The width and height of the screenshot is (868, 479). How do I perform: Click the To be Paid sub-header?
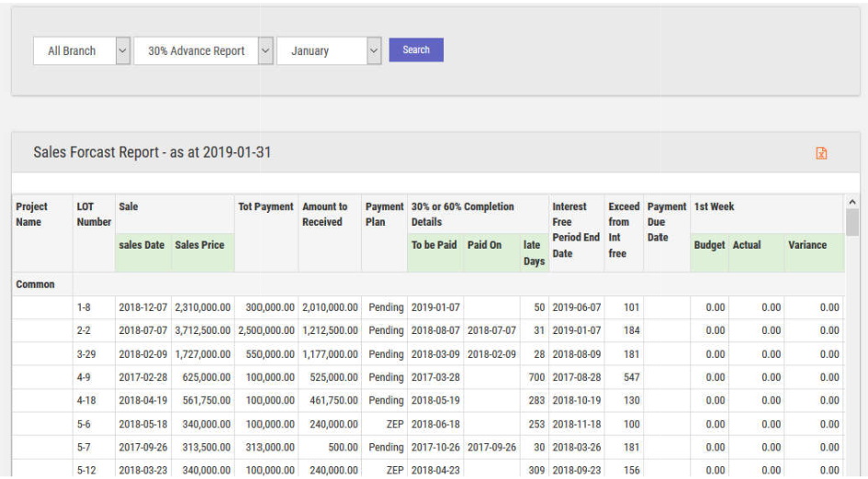(x=434, y=245)
